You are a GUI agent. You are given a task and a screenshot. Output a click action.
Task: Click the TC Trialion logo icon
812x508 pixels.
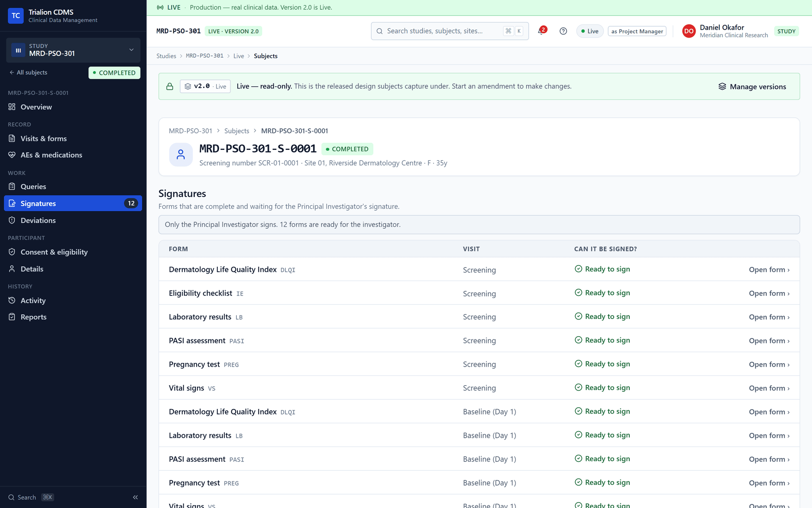click(x=16, y=16)
